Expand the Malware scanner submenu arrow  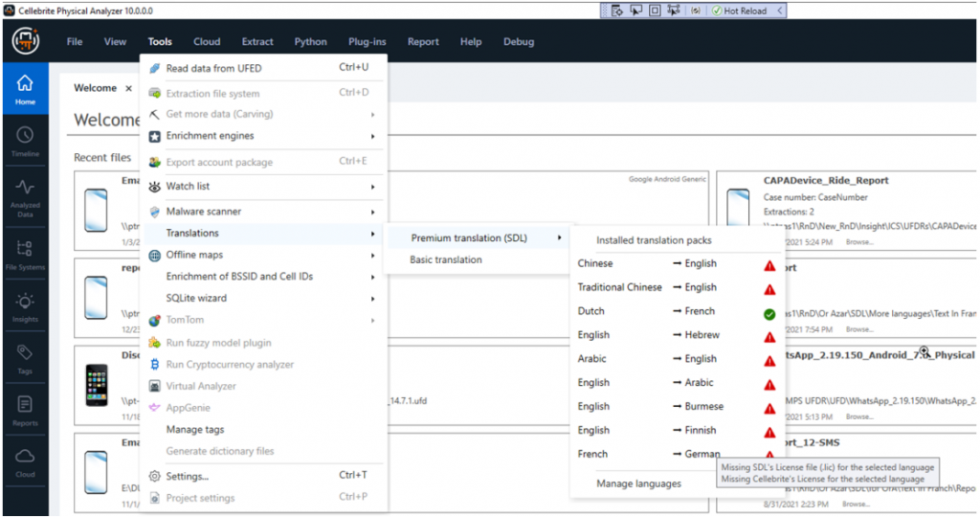click(372, 212)
